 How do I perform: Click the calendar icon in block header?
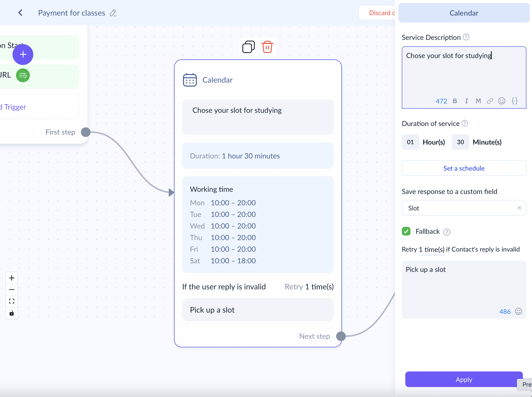pos(190,80)
